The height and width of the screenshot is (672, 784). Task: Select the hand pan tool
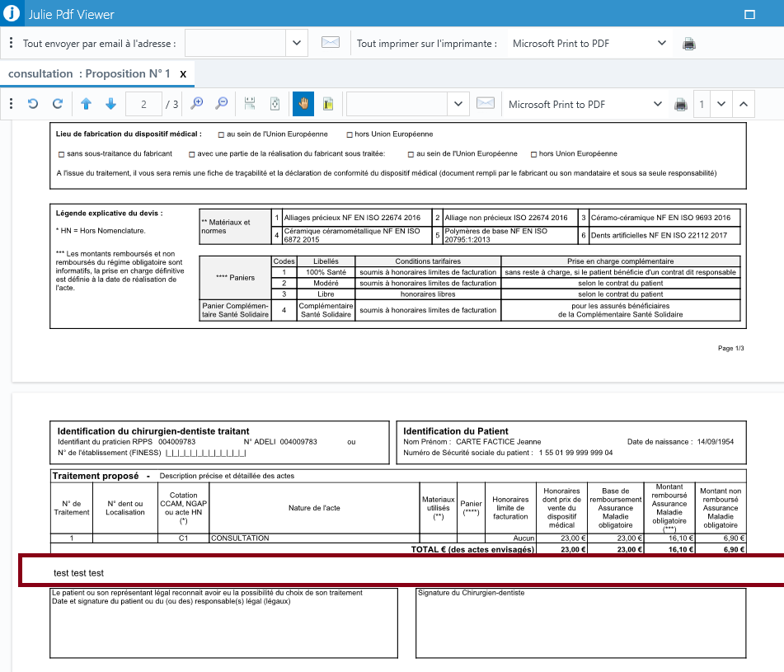pos(303,104)
